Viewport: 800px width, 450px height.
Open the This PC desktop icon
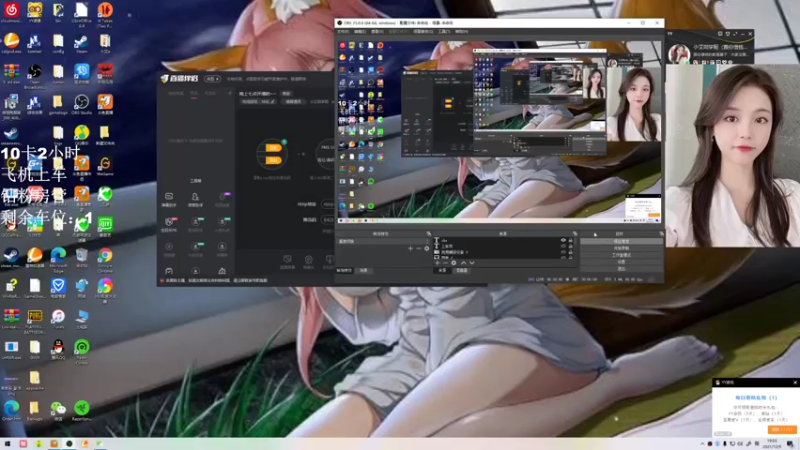pyautogui.click(x=82, y=316)
